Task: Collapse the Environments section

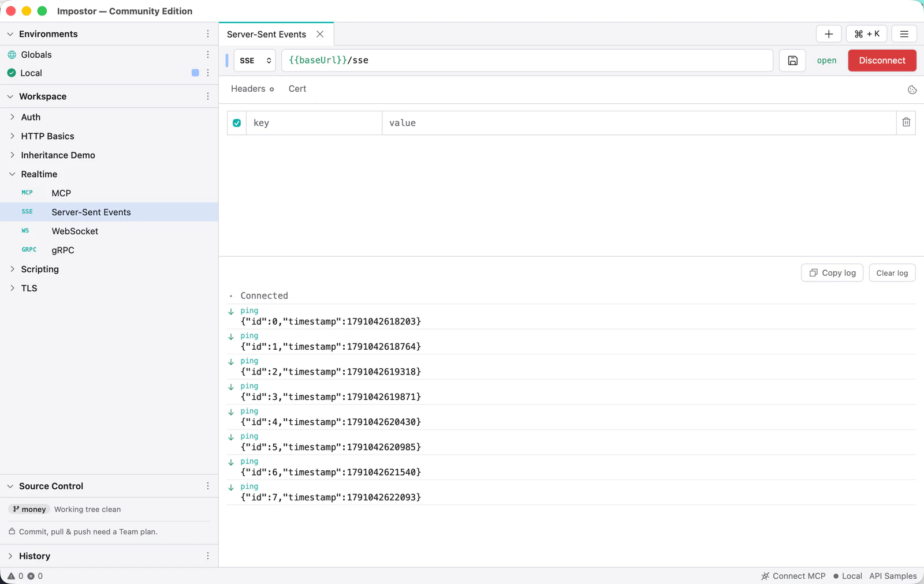Action: point(10,34)
